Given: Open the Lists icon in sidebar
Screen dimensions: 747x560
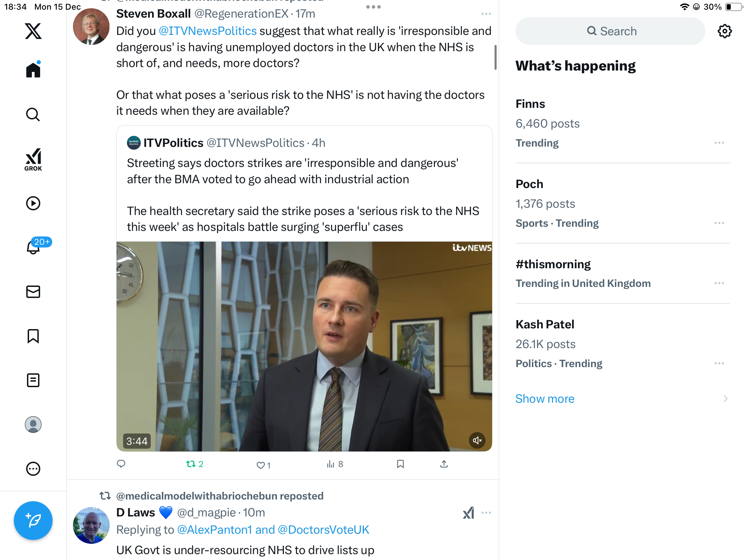Looking at the screenshot, I should pos(33,380).
